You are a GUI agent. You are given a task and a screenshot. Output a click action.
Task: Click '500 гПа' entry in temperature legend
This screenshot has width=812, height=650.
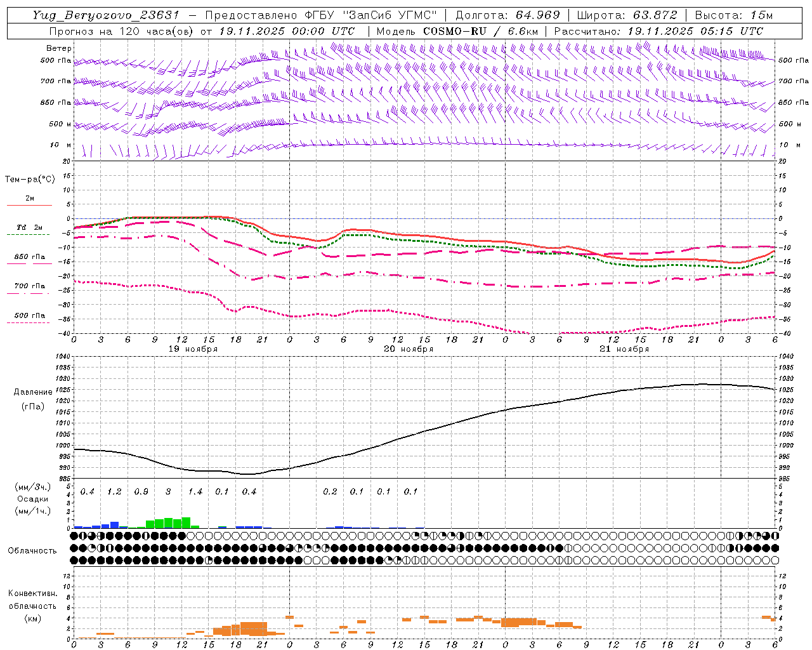(30, 315)
